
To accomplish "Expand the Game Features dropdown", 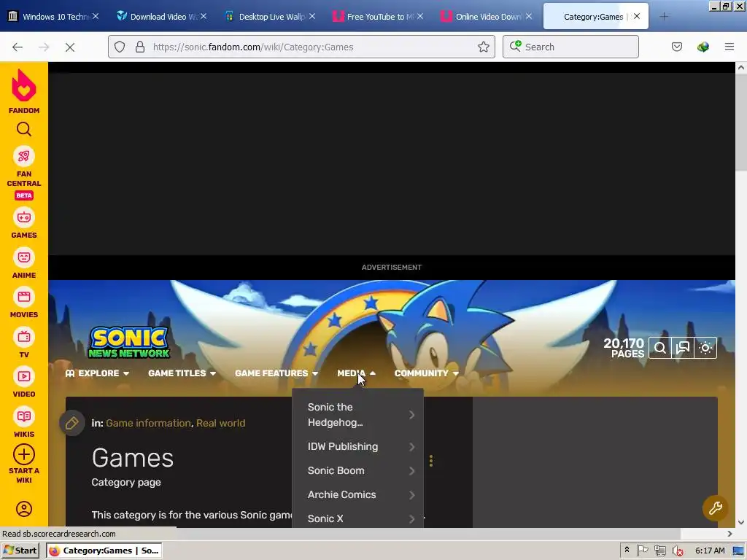I will coord(276,373).
